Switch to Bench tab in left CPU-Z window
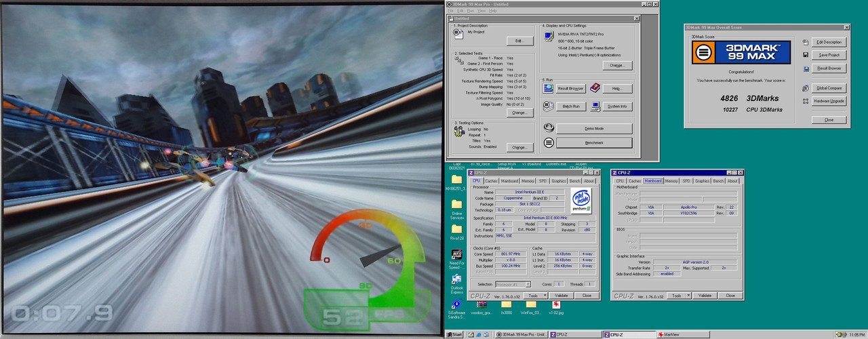 [575, 181]
